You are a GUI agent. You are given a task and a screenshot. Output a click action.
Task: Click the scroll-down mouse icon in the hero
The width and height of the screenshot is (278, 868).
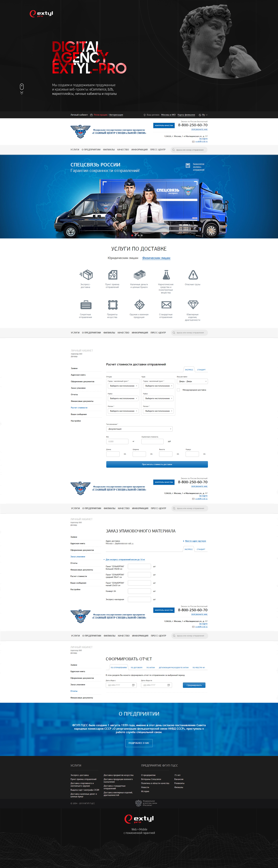click(22, 87)
